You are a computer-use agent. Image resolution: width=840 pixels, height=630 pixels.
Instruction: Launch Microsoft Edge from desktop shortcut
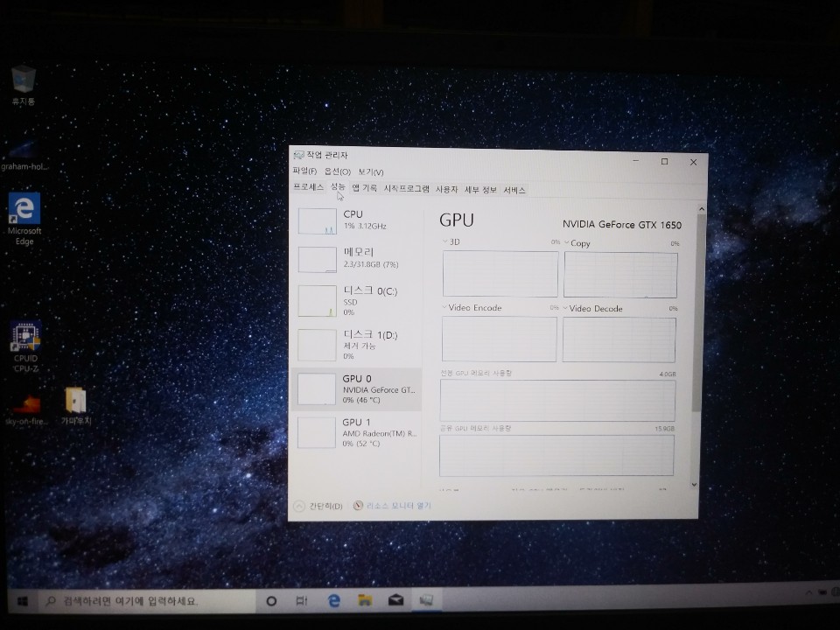click(24, 219)
